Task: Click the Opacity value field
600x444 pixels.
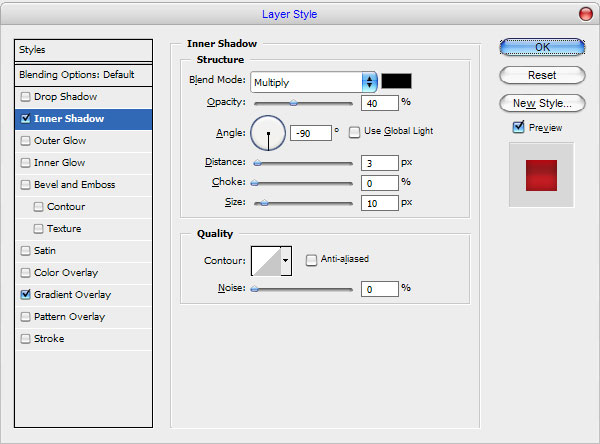Action: 380,103
